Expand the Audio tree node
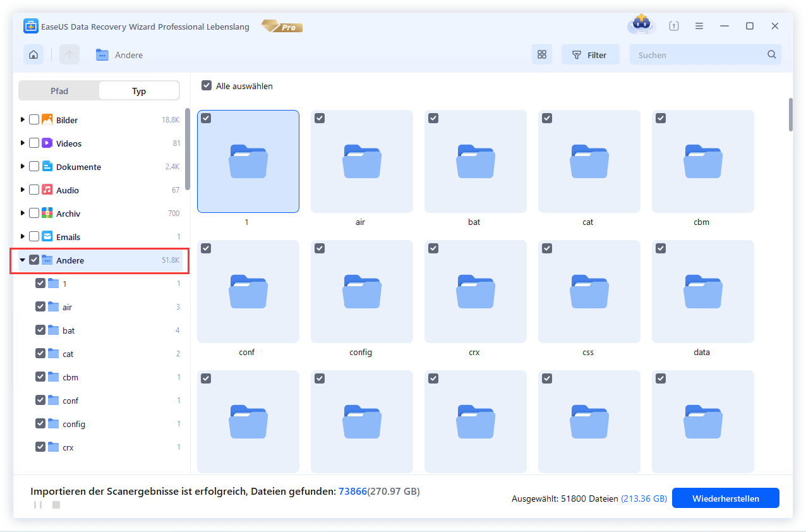The image size is (806, 532). click(23, 190)
